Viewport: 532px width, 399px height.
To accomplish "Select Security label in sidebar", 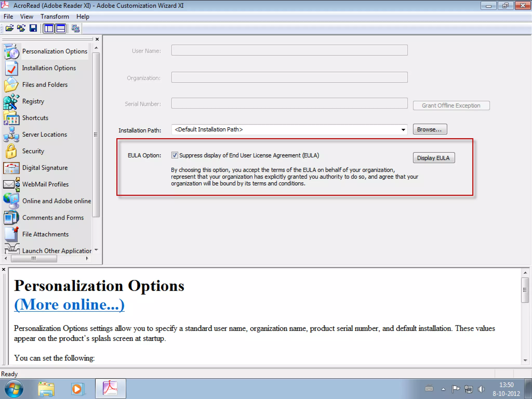I will 33,151.
